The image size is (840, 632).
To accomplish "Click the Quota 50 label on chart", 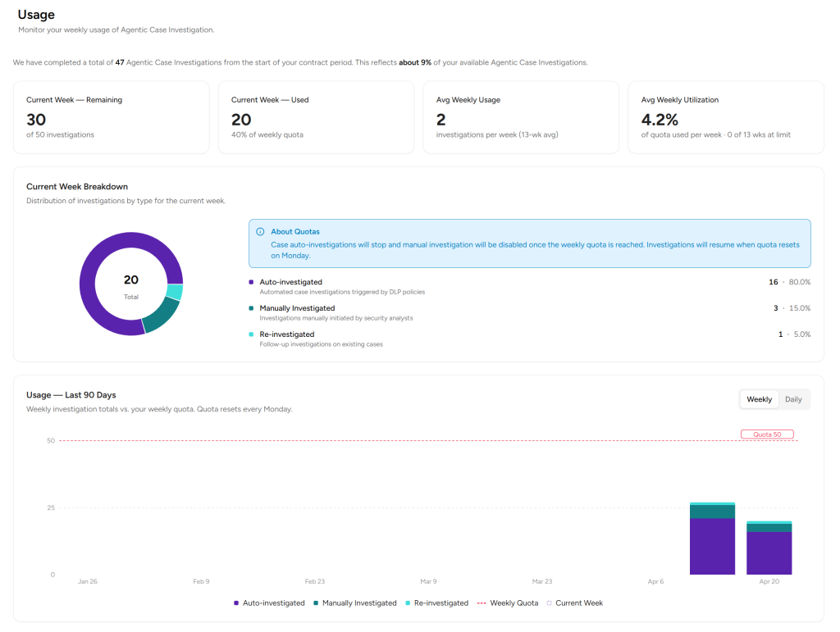I will (767, 434).
